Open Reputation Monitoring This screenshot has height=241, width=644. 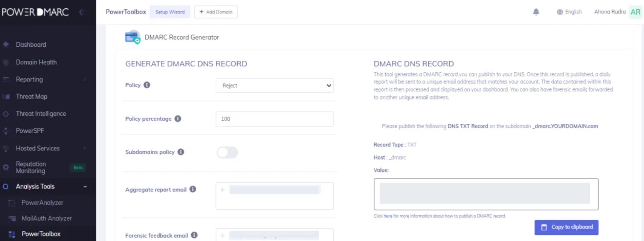point(31,167)
